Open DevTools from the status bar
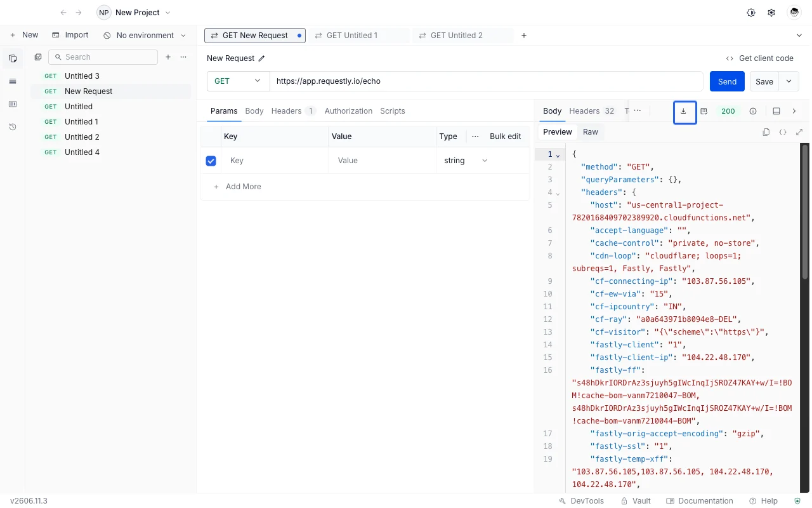Viewport: 812px width, 508px height. click(581, 501)
